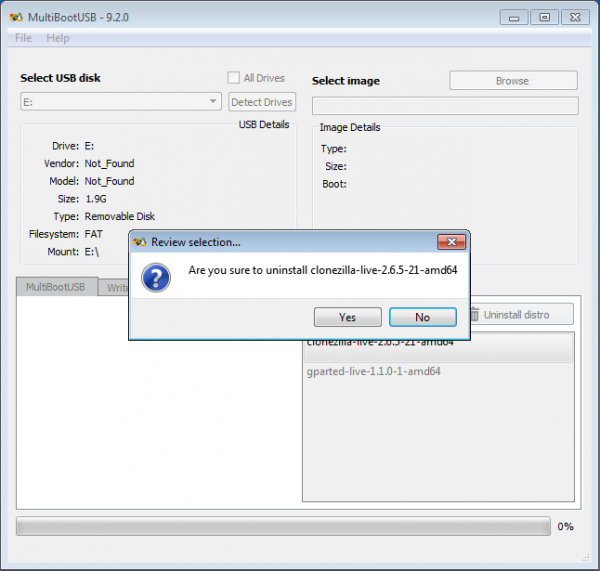Toggle the All Drives checkbox
Screen dimensions: 600x571
[233, 78]
